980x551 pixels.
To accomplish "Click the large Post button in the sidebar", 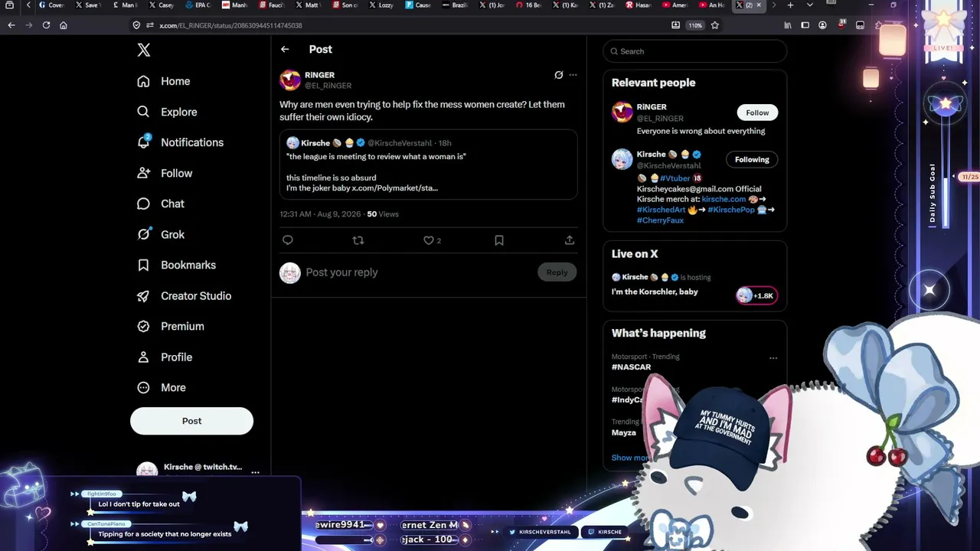I will tap(191, 421).
